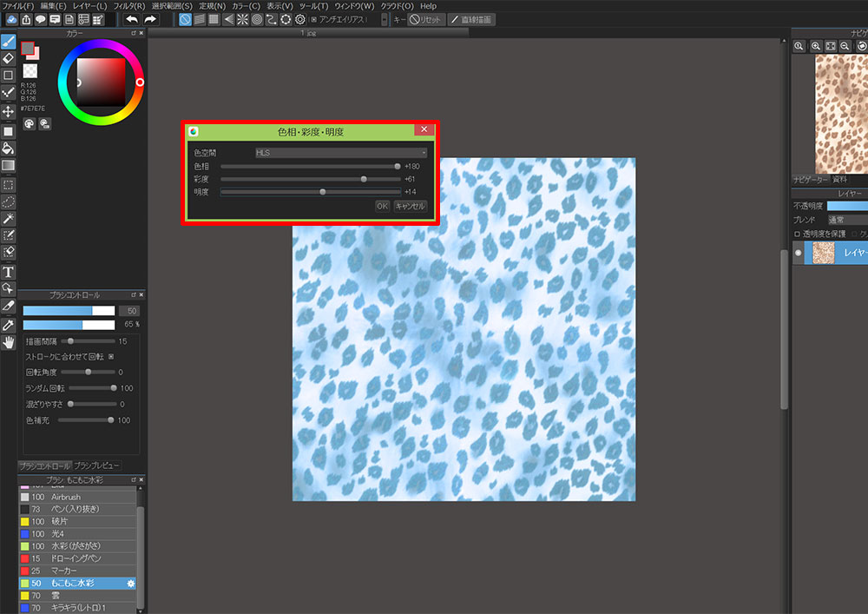Activate the Hand pan tool
The width and height of the screenshot is (868, 614).
point(8,342)
